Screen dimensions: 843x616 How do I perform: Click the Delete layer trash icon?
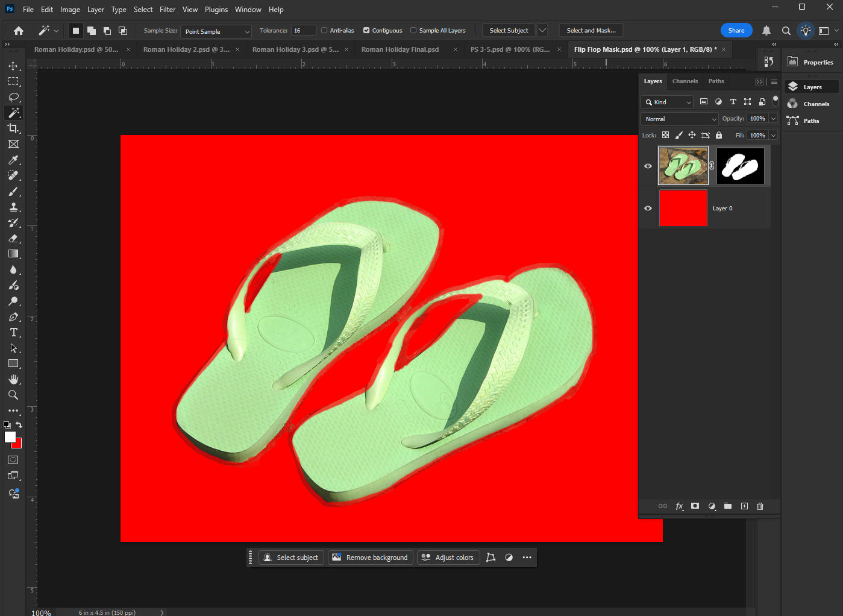[x=760, y=506]
